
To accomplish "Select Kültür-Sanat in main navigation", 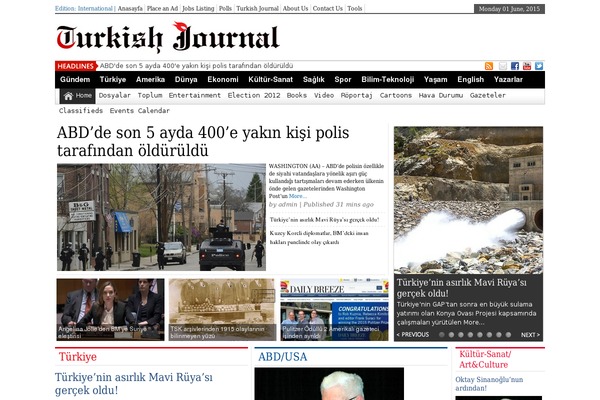I will [x=271, y=80].
